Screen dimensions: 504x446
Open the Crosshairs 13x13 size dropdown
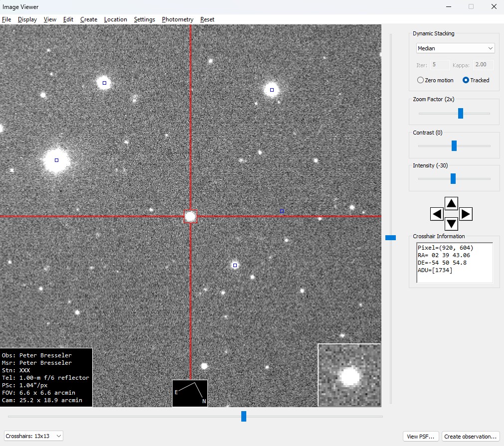coord(34,436)
